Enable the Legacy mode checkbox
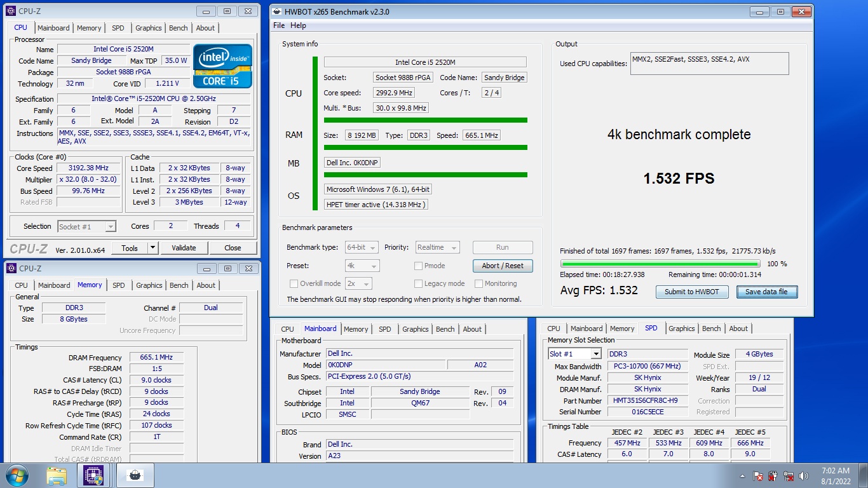 pos(418,283)
